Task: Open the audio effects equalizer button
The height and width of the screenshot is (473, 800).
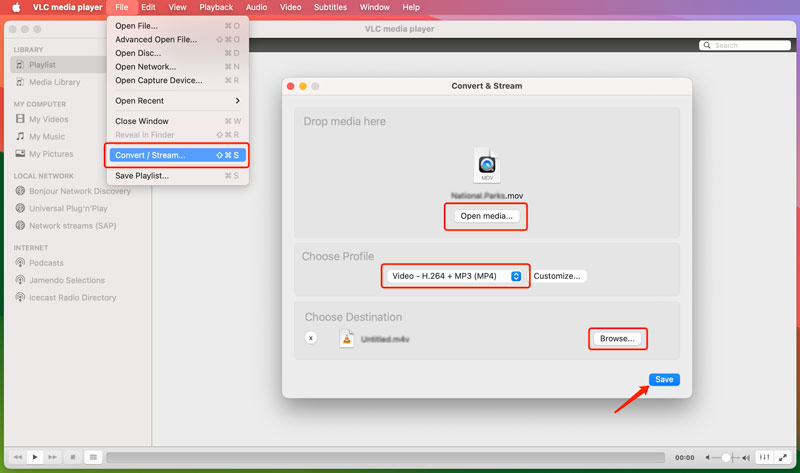Action: pyautogui.click(x=764, y=457)
